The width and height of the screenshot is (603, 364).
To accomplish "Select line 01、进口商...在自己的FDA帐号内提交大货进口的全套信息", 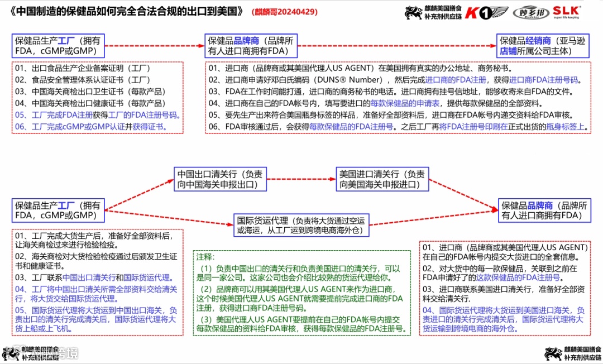I will pyautogui.click(x=505, y=252).
